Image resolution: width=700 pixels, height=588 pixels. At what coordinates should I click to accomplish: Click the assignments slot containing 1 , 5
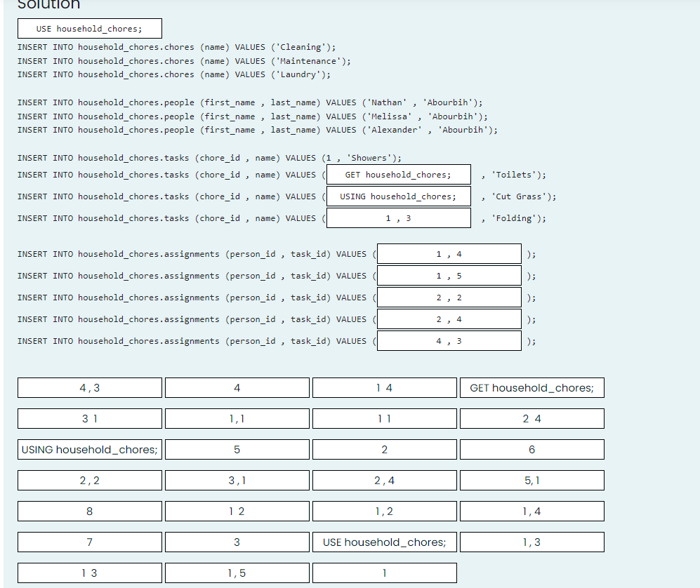[x=449, y=276]
